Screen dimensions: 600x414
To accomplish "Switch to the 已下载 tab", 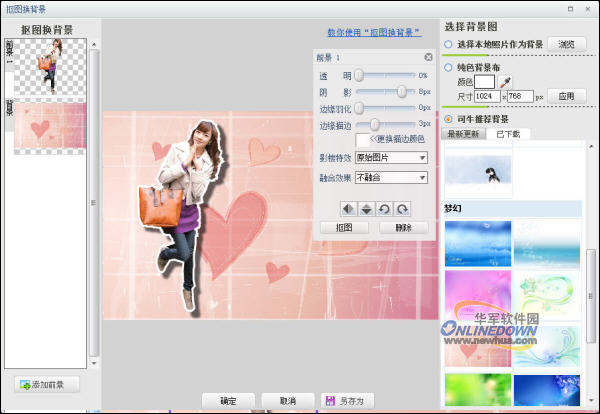I will coord(511,133).
